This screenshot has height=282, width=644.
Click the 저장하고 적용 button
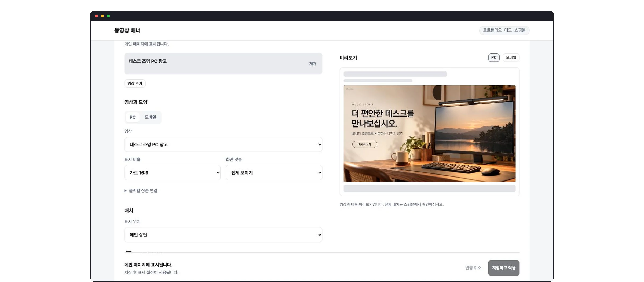(504, 268)
